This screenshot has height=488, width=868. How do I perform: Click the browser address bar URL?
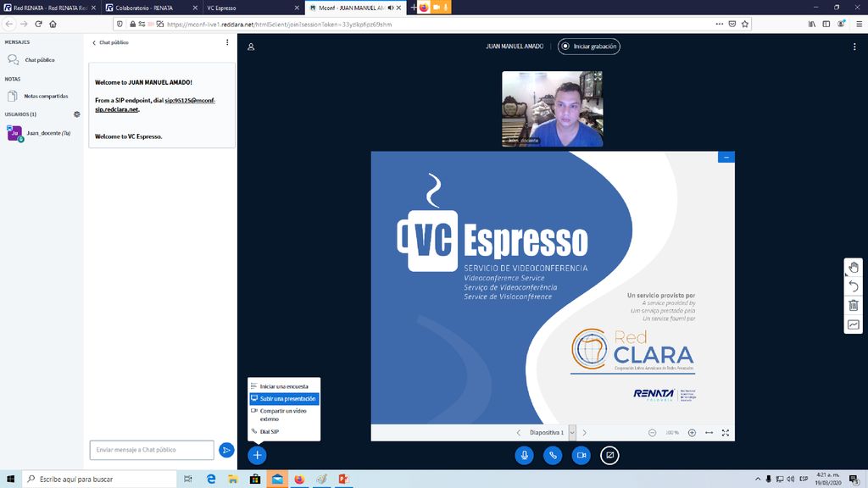280,25
